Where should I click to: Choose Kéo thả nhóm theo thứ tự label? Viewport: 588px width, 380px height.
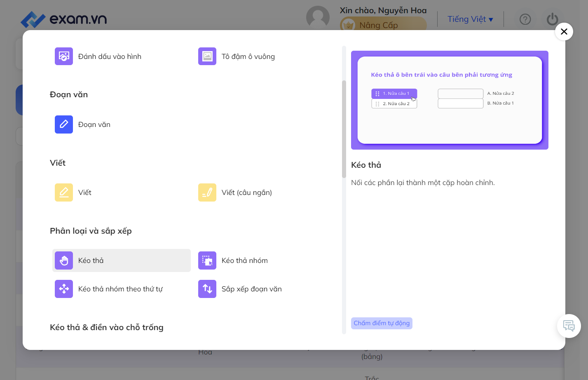pos(120,289)
